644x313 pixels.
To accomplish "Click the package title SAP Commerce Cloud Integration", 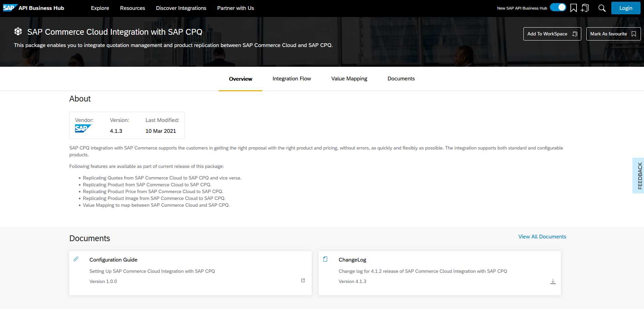I will click(115, 32).
